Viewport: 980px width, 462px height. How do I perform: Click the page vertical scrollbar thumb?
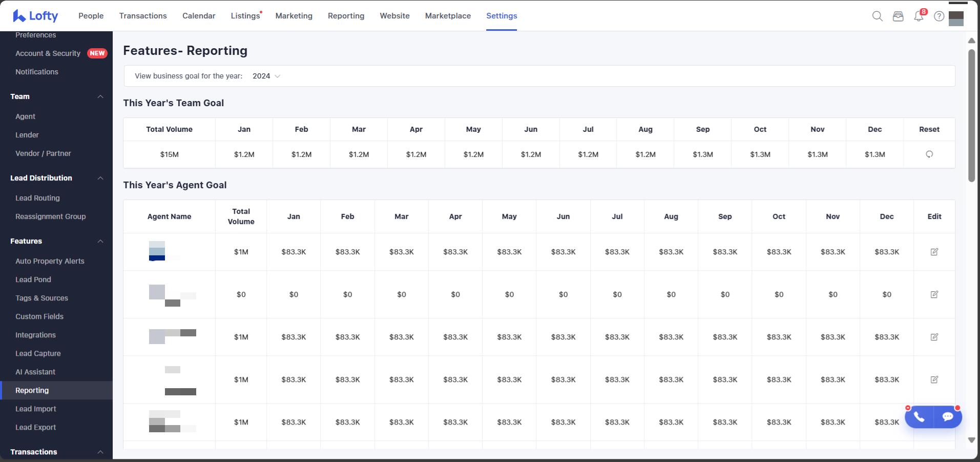(971, 115)
